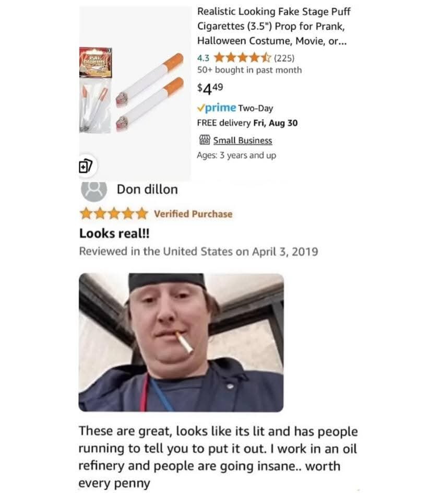Click the 4.3 rating number

tap(203, 58)
